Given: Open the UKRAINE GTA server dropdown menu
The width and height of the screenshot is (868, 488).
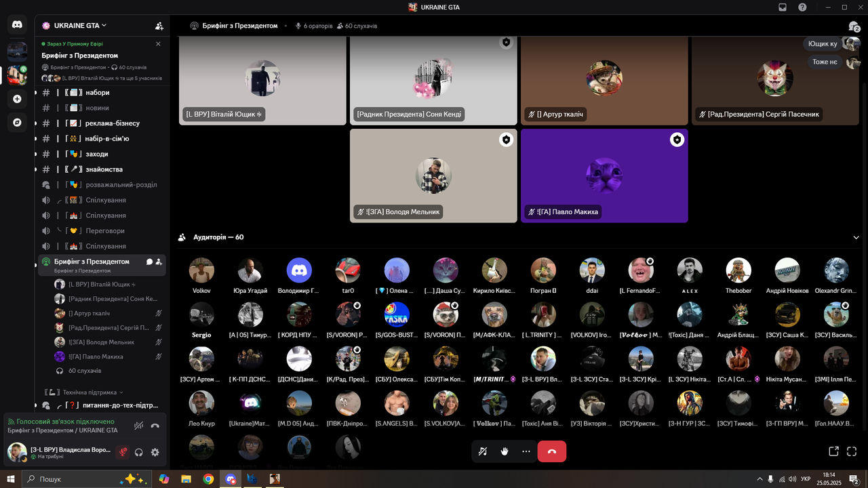Looking at the screenshot, I should pyautogui.click(x=80, y=26).
